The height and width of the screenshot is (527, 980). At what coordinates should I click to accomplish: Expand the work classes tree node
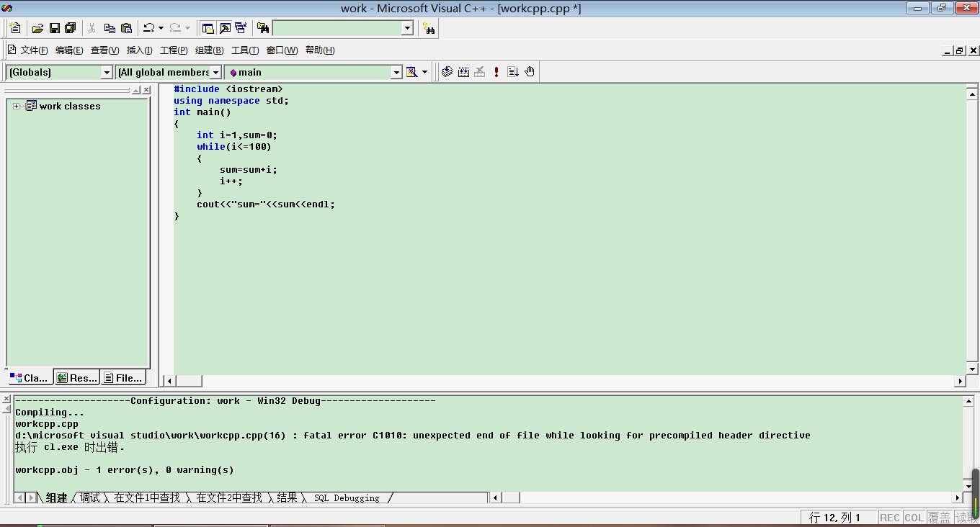click(16, 106)
